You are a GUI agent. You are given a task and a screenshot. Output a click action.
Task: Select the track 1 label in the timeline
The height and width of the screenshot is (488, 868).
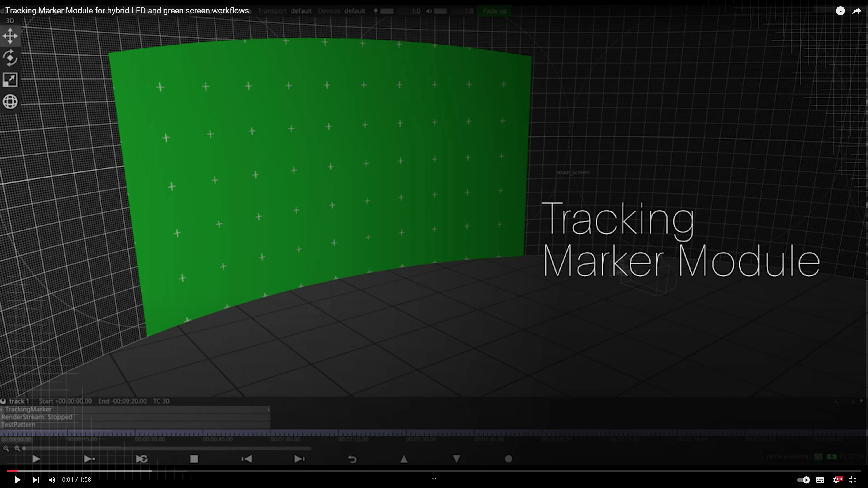[x=19, y=401]
